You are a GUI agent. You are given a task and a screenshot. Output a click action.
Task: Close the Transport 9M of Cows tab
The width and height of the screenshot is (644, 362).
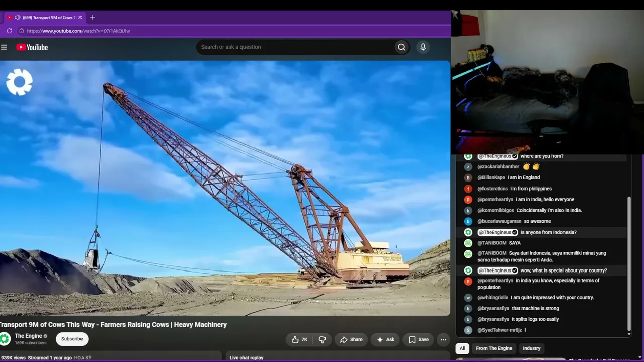pos(80,17)
